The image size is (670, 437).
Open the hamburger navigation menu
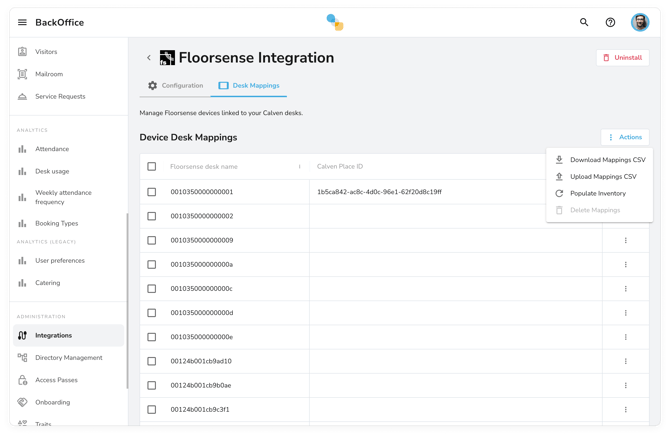coord(22,22)
